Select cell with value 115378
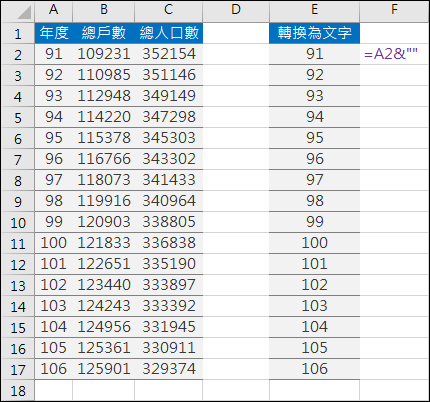 point(104,138)
